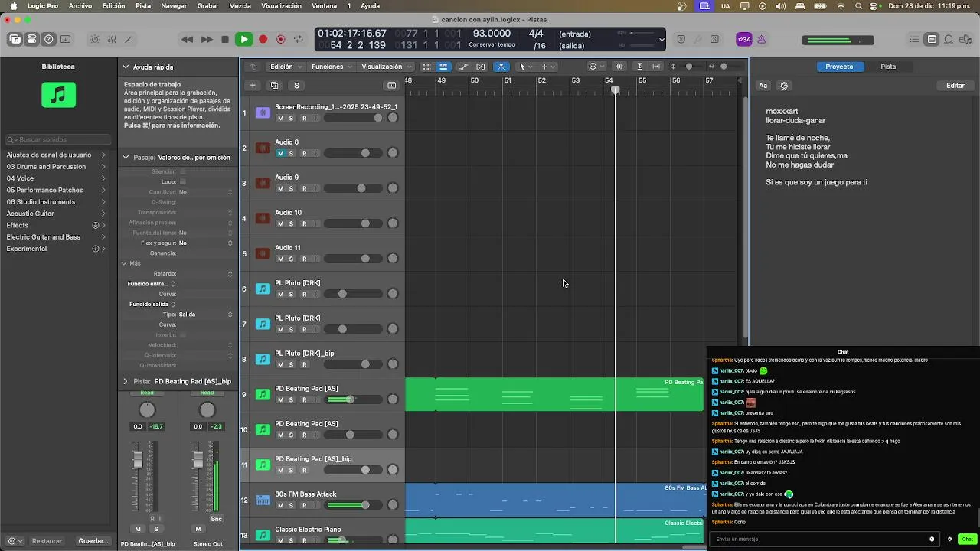Open the Library panel icon in control bar
The height and width of the screenshot is (551, 980).
15,39
